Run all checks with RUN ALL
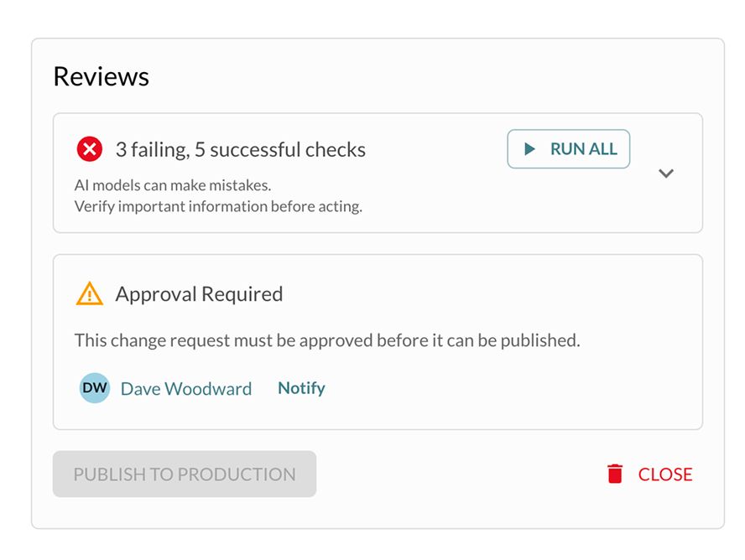Image resolution: width=745 pixels, height=560 pixels. (x=568, y=148)
